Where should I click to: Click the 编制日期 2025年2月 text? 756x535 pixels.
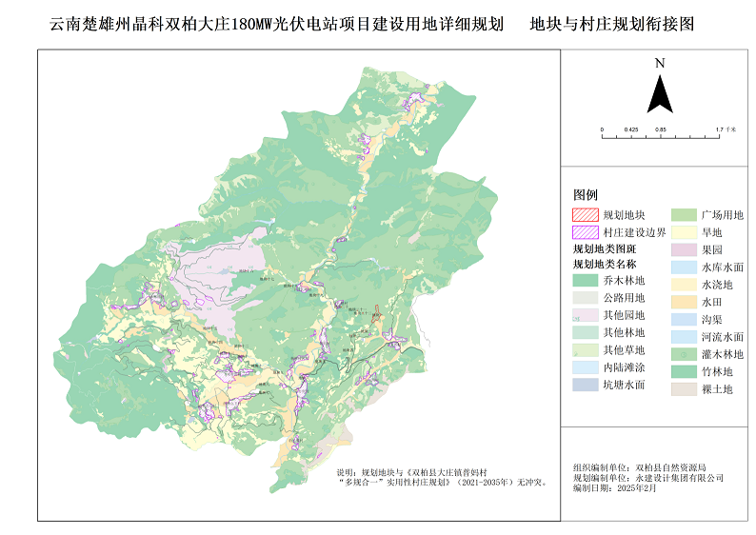615,486
